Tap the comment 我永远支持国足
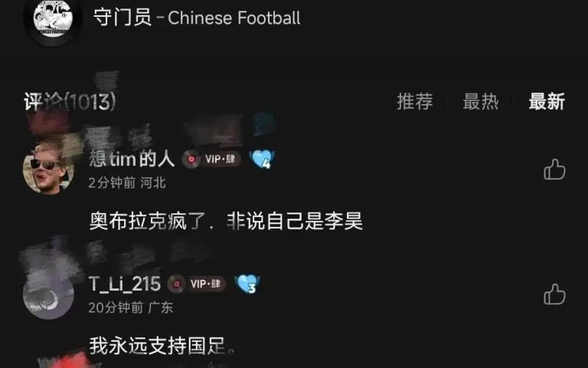588x368 pixels. coord(162,346)
